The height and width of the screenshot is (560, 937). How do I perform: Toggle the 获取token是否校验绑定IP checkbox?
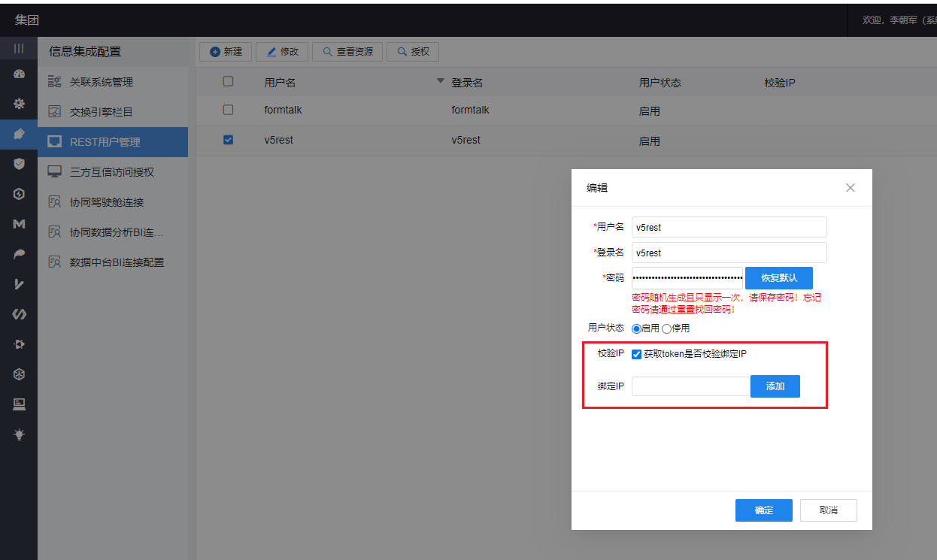coord(636,354)
